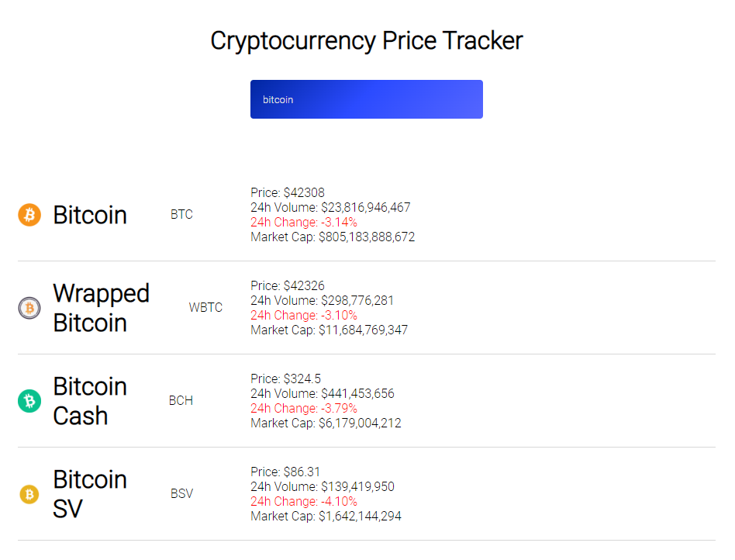
Task: Click the -3.14% change for Bitcoin
Action: pyautogui.click(x=303, y=222)
